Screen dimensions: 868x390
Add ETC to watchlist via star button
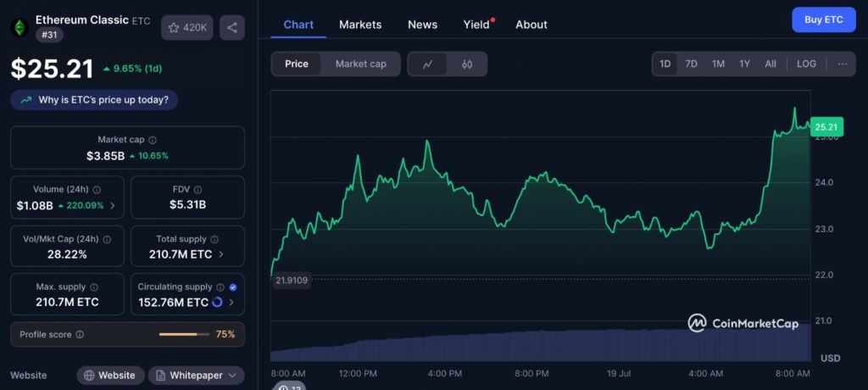click(x=187, y=28)
